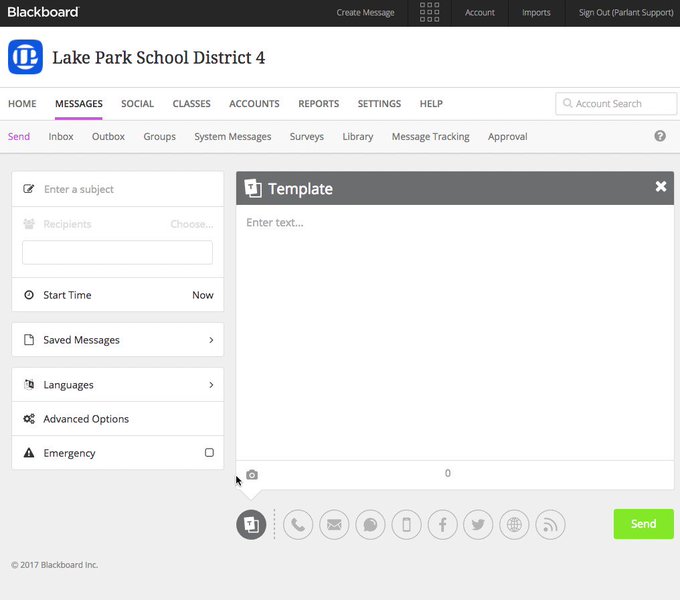This screenshot has width=680, height=600.
Task: Open the ACCOUNTS tab
Action: click(254, 104)
